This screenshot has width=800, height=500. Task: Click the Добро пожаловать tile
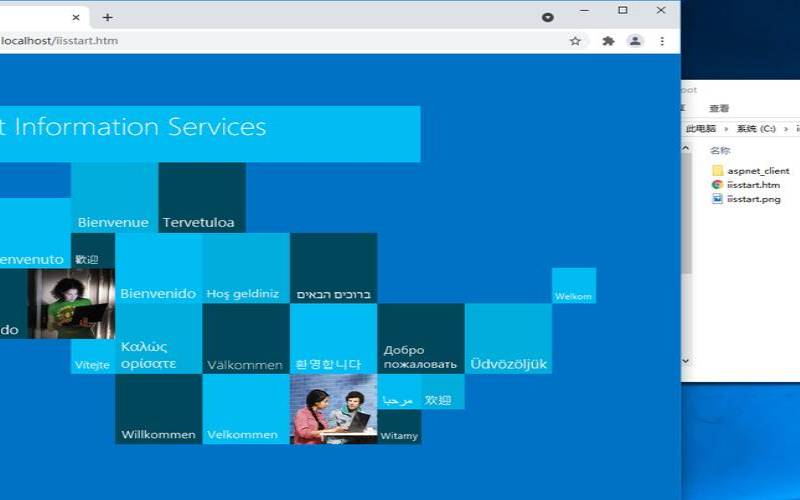(x=421, y=339)
